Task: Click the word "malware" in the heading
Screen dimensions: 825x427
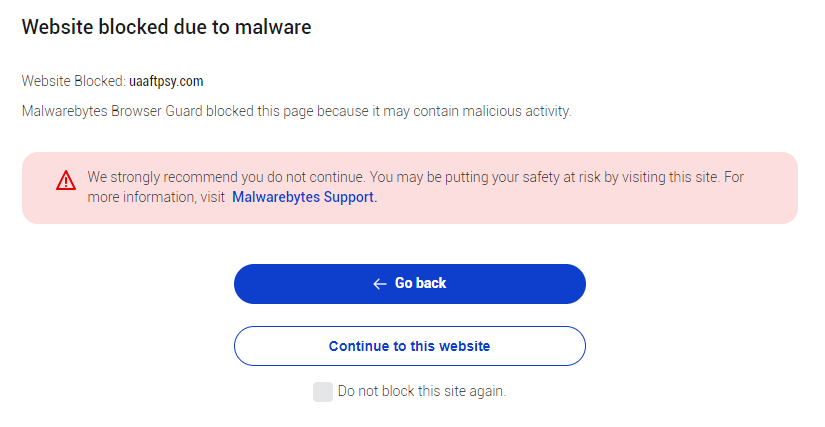Action: pos(272,28)
